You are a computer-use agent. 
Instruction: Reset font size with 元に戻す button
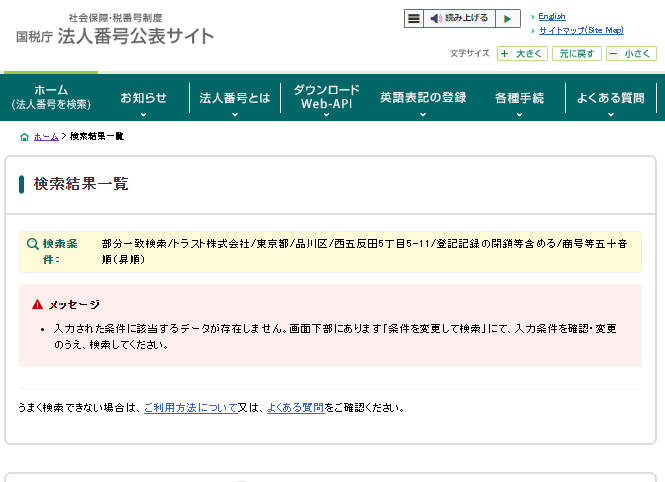(578, 54)
